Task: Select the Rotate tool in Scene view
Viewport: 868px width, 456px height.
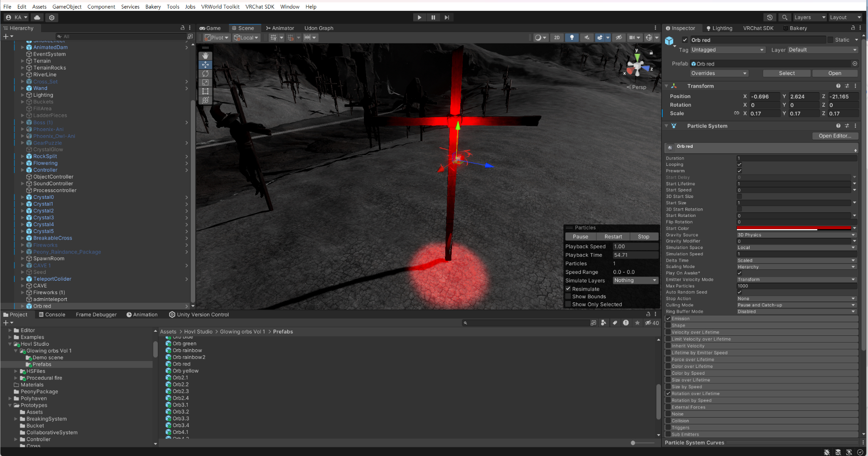Action: click(205, 74)
